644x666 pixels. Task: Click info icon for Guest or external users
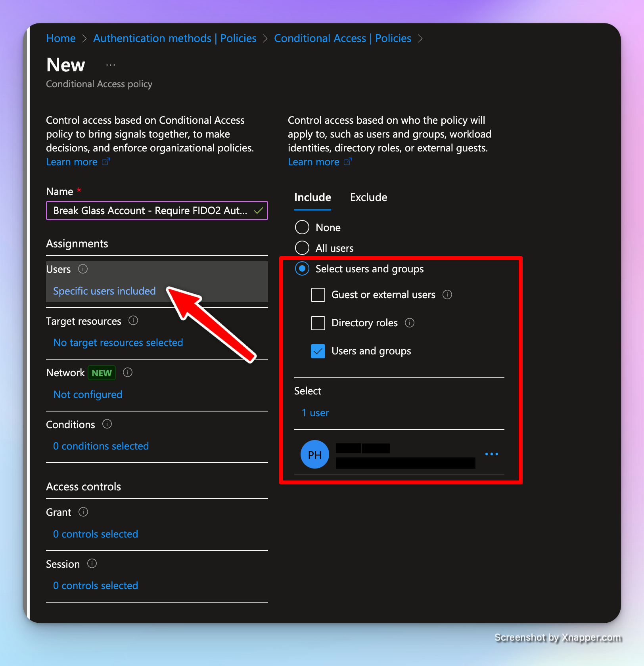click(447, 295)
